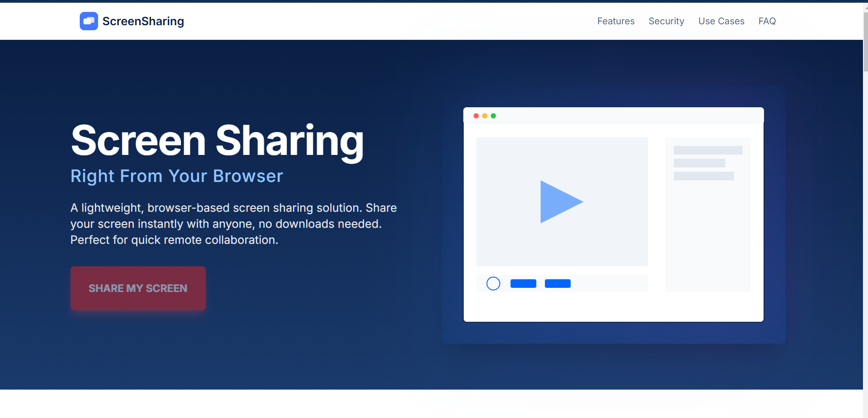This screenshot has width=868, height=418.
Task: Open the Use Cases nav item
Action: tap(721, 21)
